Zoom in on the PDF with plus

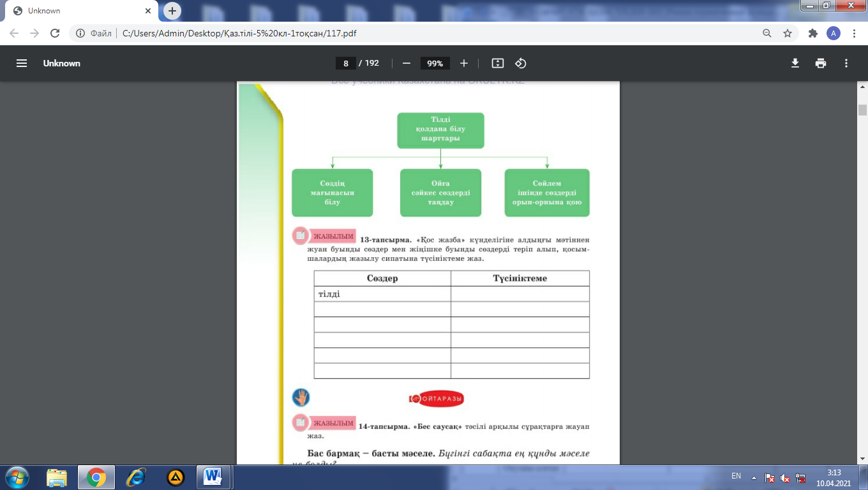[x=464, y=63]
